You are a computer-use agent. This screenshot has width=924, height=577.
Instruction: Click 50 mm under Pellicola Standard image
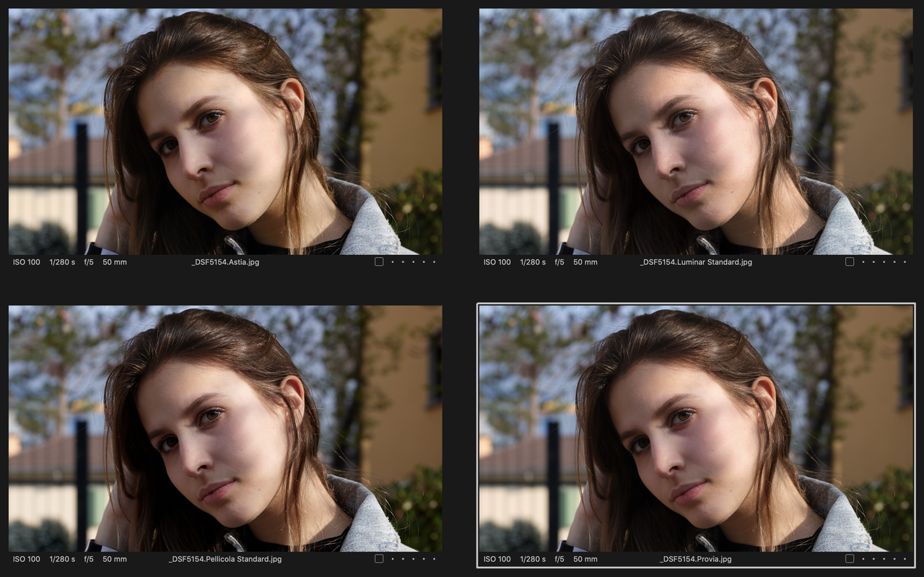pyautogui.click(x=115, y=559)
